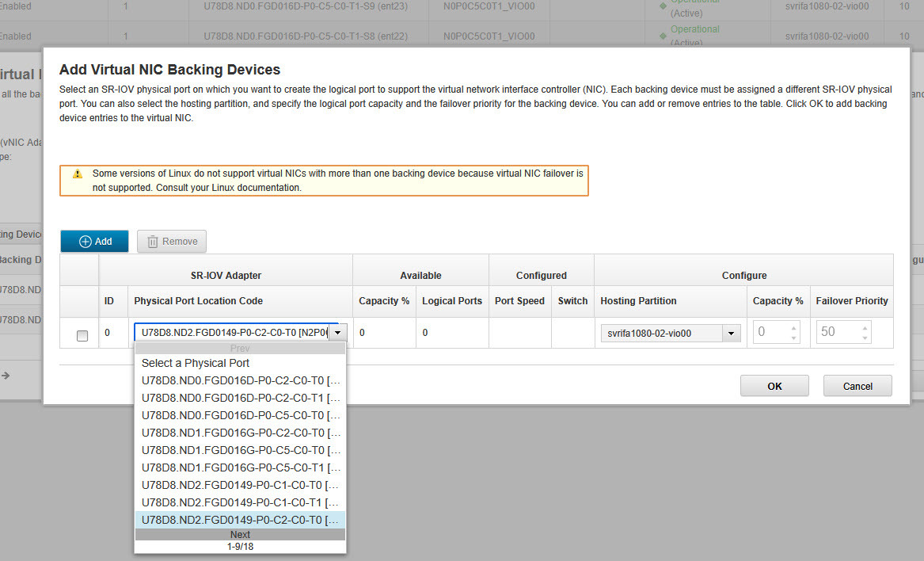
Task: Click the Remove button with trash icon
Action: [172, 242]
